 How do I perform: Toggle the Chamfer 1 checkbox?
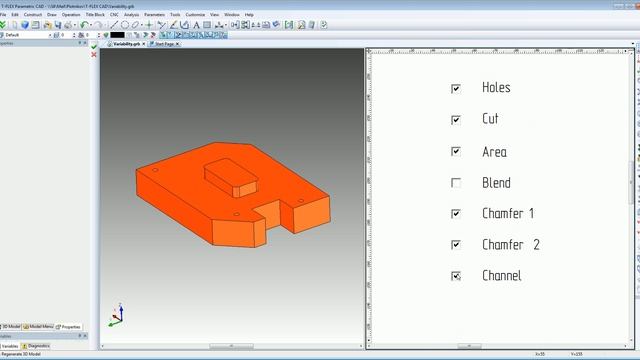456,213
